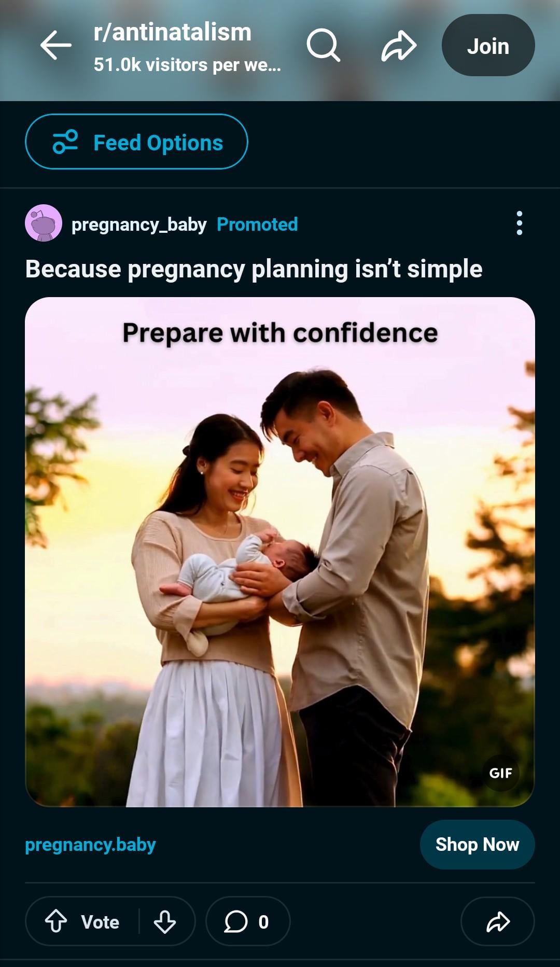This screenshot has height=967, width=560.
Task: Share the subreddit via header arrow
Action: (x=399, y=46)
